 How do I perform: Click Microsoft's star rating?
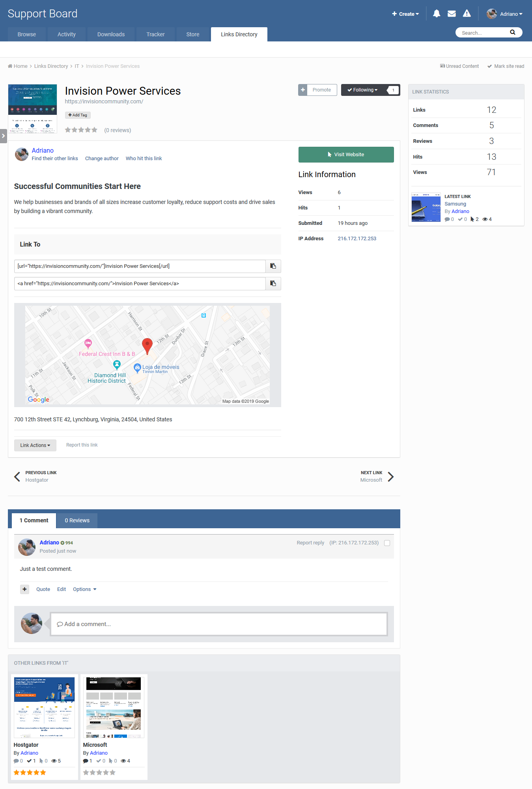(x=99, y=772)
